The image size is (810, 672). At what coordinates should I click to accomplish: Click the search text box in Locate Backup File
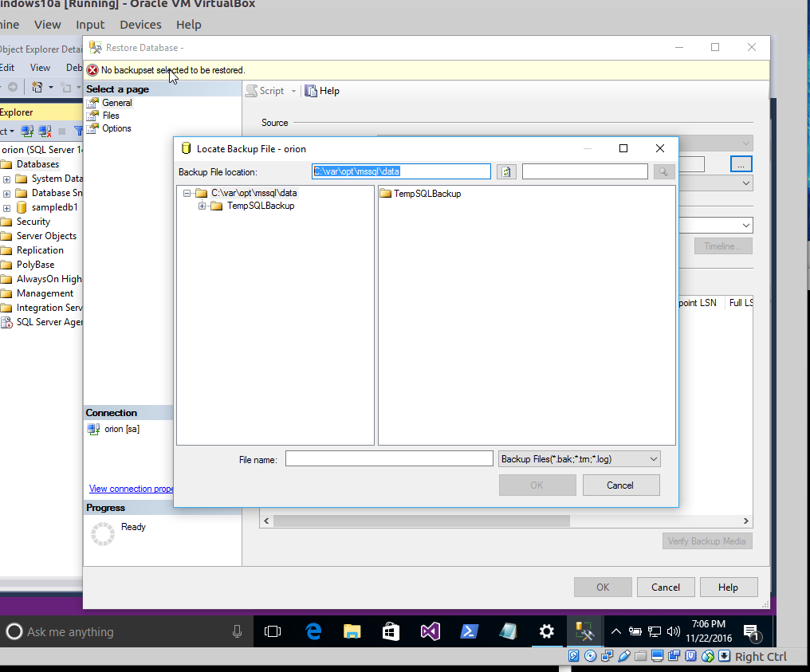click(584, 171)
